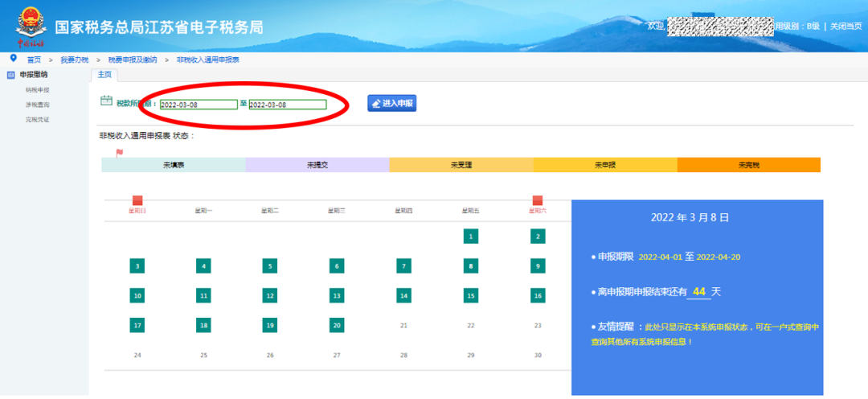Select calendar day 15
Image resolution: width=868 pixels, height=399 pixels.
coord(470,296)
